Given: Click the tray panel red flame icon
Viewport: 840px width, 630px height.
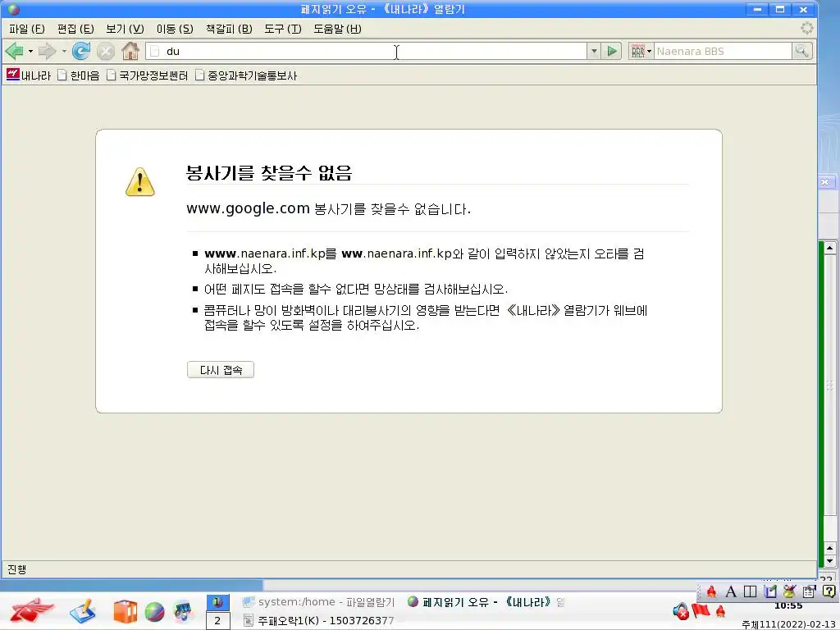Looking at the screenshot, I should pyautogui.click(x=711, y=591).
